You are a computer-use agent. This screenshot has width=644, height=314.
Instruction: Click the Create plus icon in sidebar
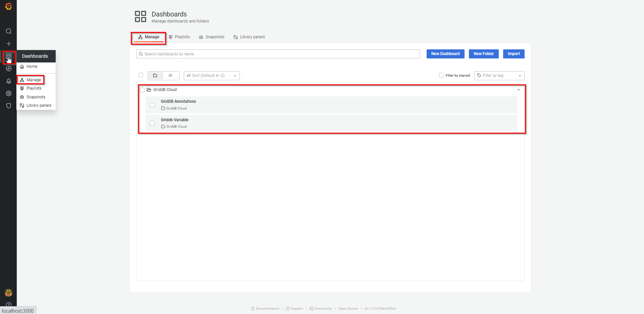point(9,44)
